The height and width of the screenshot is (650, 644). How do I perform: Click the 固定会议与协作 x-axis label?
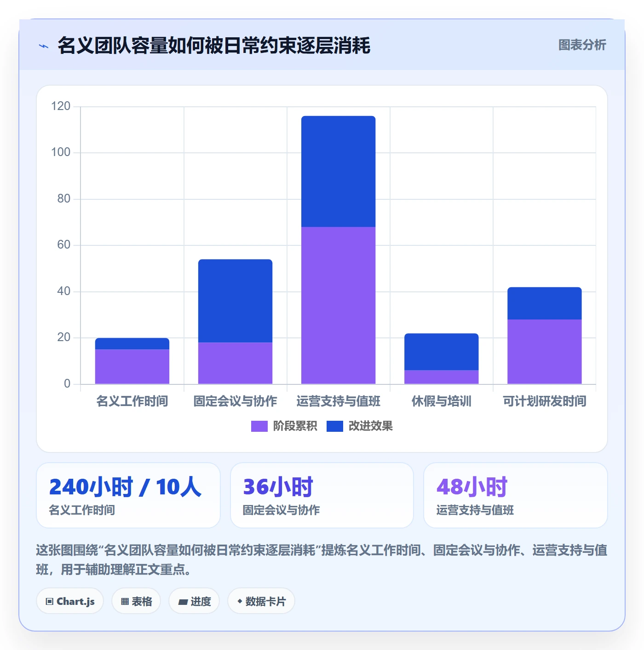coord(235,401)
